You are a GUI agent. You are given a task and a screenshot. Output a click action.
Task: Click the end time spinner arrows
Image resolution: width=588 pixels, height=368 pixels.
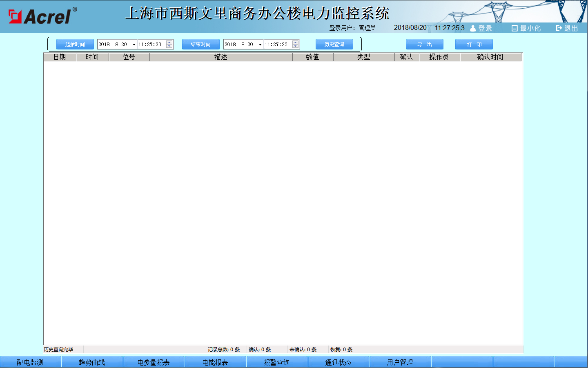click(296, 44)
